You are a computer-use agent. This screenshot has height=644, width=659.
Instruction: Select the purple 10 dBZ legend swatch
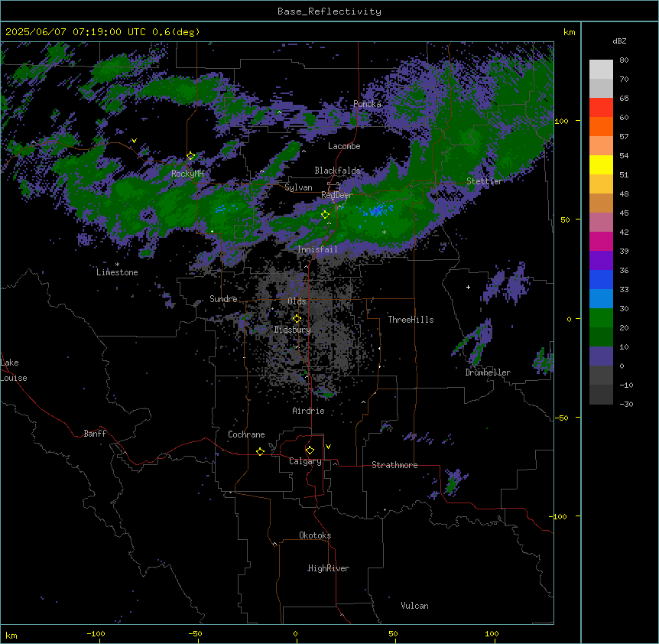coord(601,356)
